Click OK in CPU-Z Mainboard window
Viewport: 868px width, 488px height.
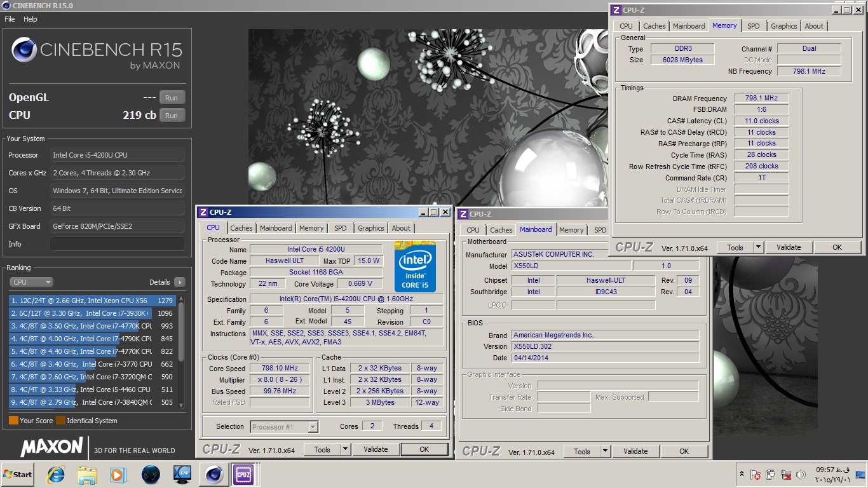pos(684,451)
